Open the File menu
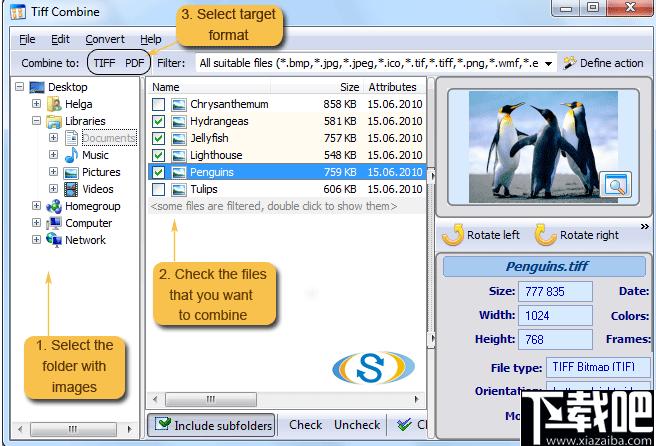The image size is (656, 446). (x=27, y=39)
